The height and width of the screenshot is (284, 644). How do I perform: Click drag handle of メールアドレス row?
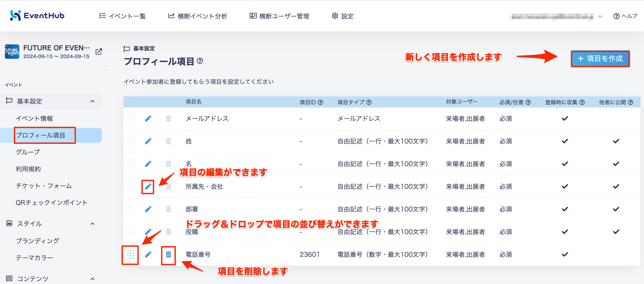tap(131, 118)
